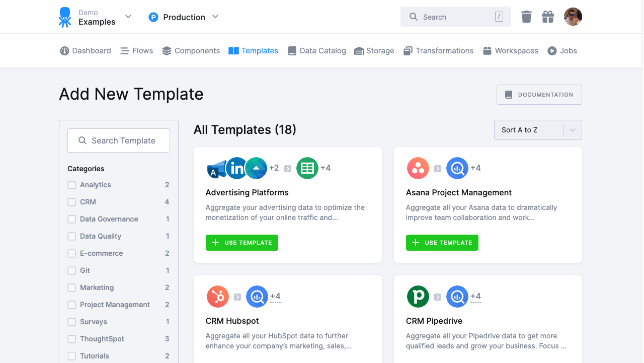Screen dimensions: 644x363
Task: Click the Keboola octopus logo
Action: click(64, 17)
